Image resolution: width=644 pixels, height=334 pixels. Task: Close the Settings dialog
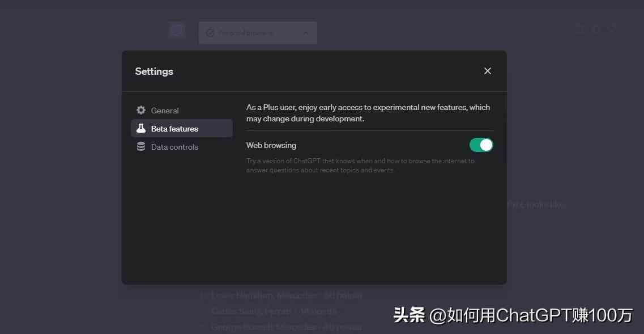pos(488,71)
